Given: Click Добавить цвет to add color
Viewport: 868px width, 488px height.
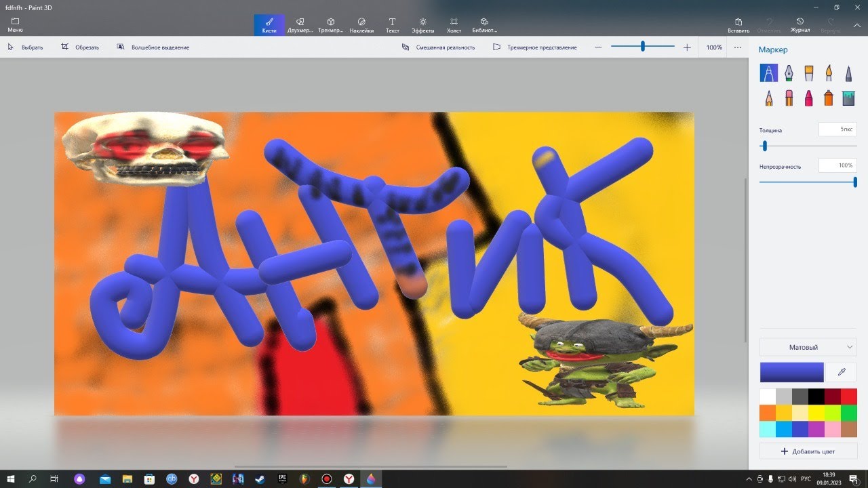Looking at the screenshot, I should pyautogui.click(x=808, y=451).
